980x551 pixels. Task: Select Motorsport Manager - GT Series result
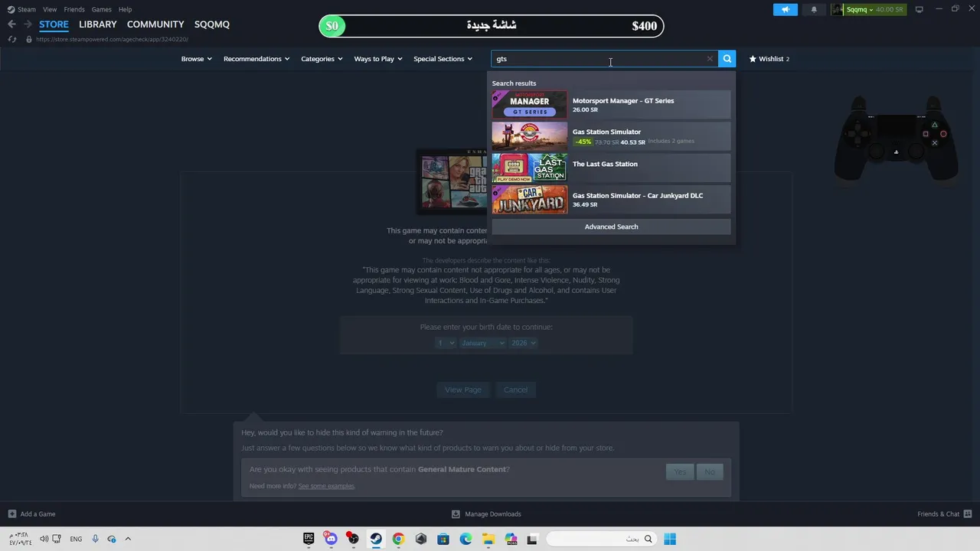pos(611,105)
